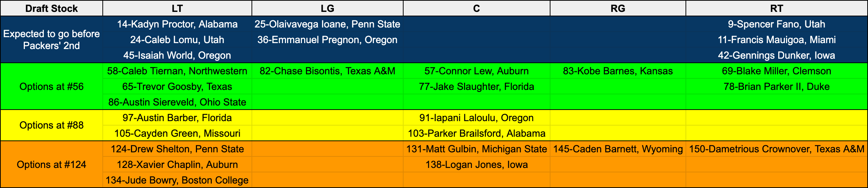868x188 pixels.
Task: Click the C column header
Action: [476, 9]
